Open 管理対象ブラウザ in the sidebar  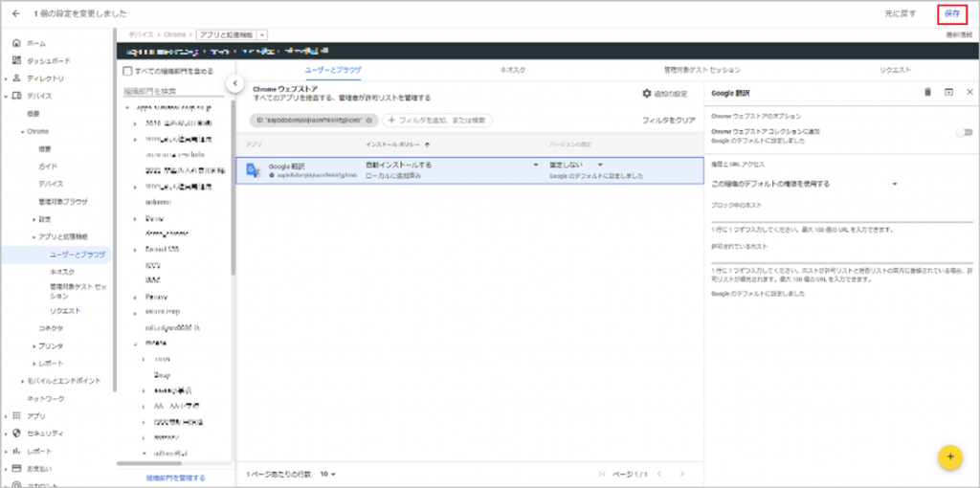[x=62, y=201]
